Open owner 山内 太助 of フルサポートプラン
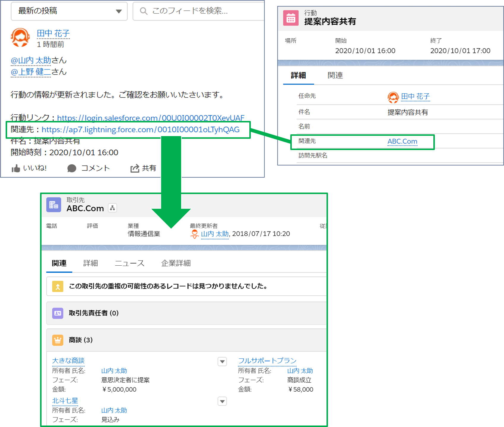Viewport: 504px width, 427px height. [300, 371]
